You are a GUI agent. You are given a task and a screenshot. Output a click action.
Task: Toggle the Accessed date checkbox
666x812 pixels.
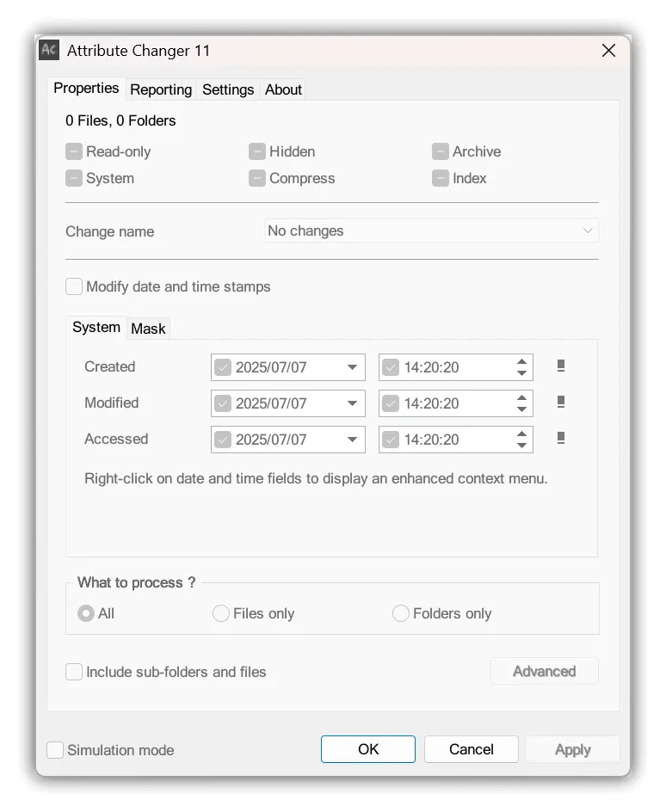(x=223, y=440)
